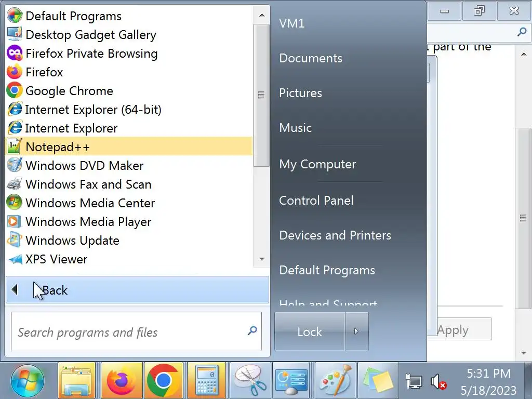Screen dimensions: 532x399
Task: Go Back to the main Start menu
Action: pyautogui.click(x=137, y=290)
